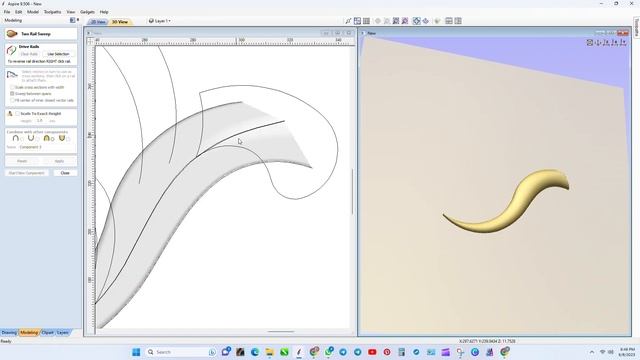
Task: Open the File menu
Action: pos(7,12)
